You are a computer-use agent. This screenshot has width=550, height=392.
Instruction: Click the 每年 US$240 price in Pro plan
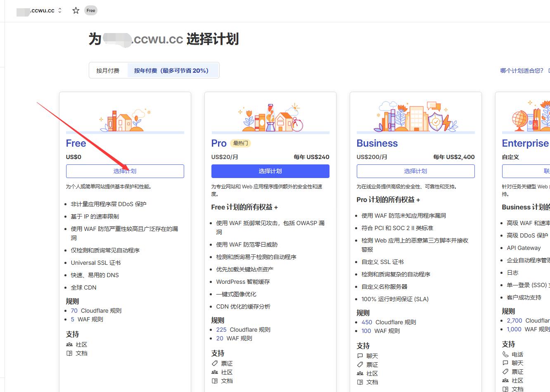point(311,157)
